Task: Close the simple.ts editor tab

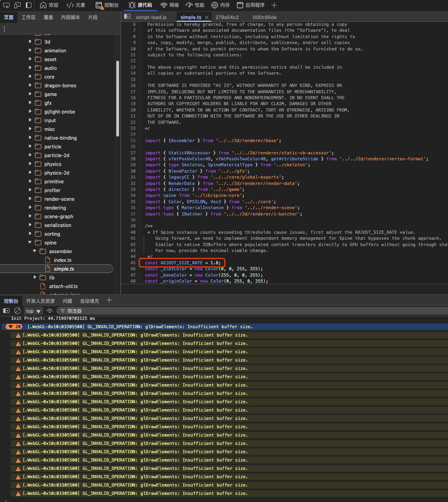Action: tap(207, 17)
